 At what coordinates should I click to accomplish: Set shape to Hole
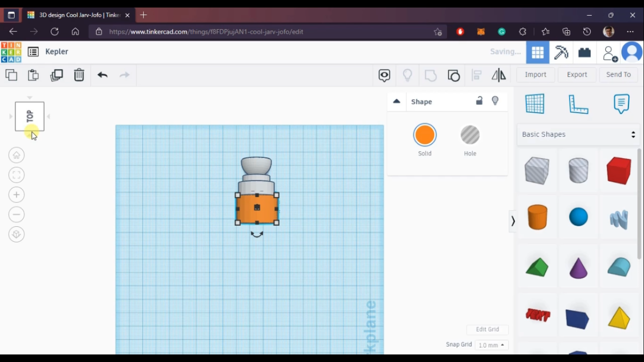click(x=470, y=135)
